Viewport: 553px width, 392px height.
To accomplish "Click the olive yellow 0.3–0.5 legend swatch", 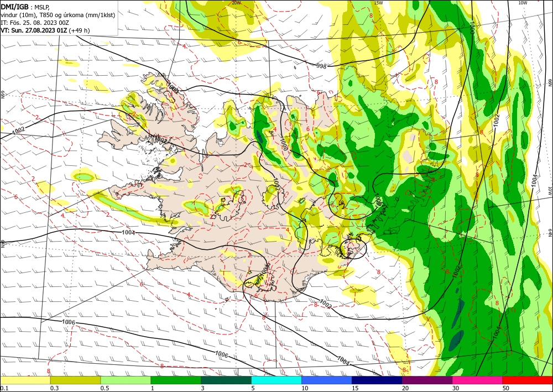I will point(75,380).
